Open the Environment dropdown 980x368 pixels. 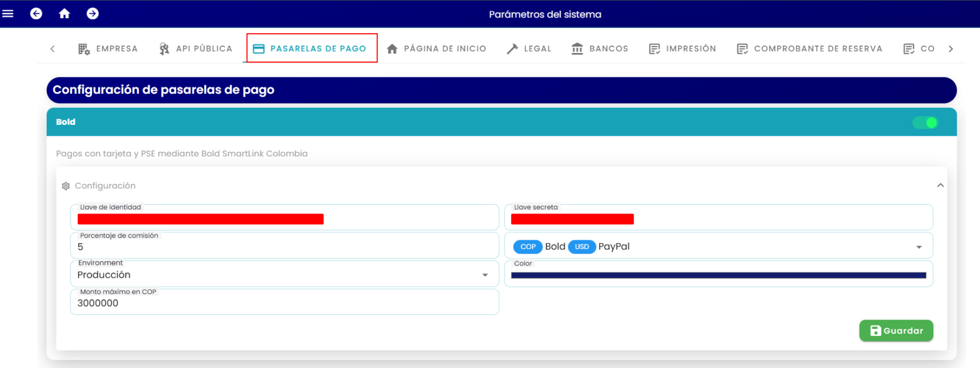285,274
